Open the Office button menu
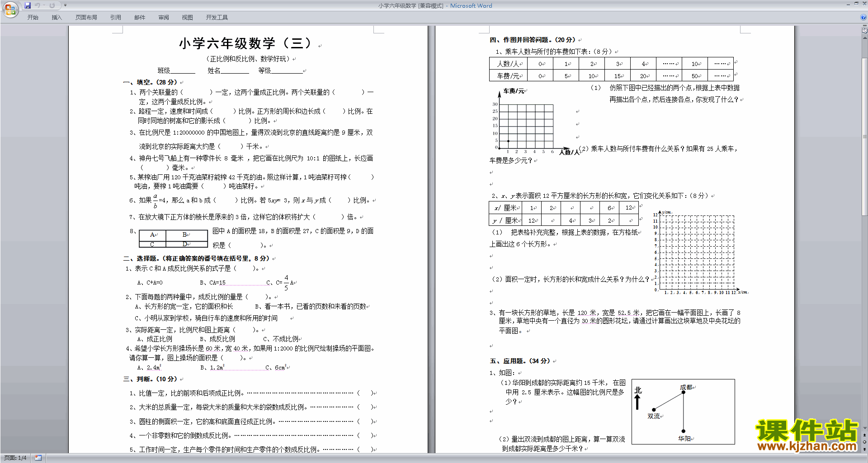868x463 pixels. 10,9
